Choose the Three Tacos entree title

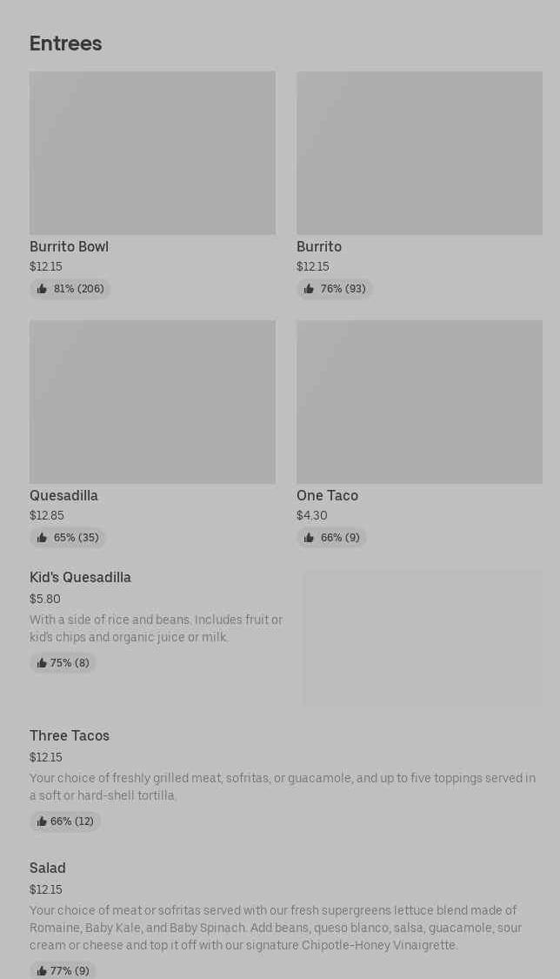(70, 736)
